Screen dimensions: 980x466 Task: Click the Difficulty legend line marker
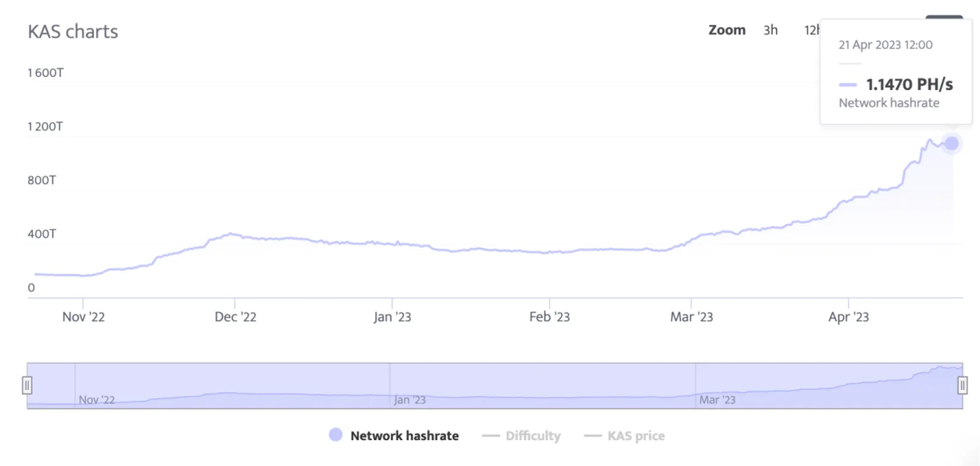(491, 436)
